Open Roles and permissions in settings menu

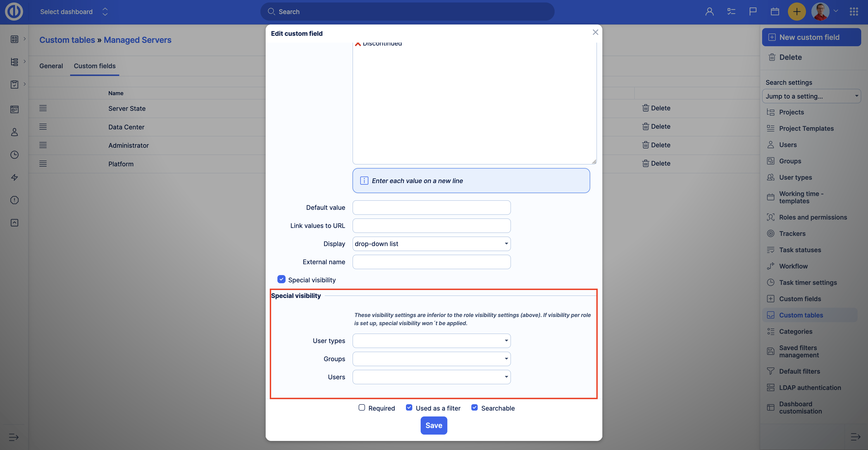click(813, 217)
